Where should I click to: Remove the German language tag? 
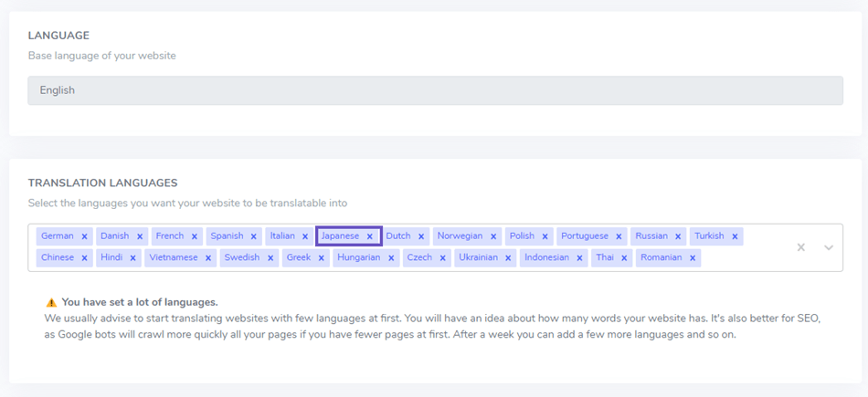point(84,236)
